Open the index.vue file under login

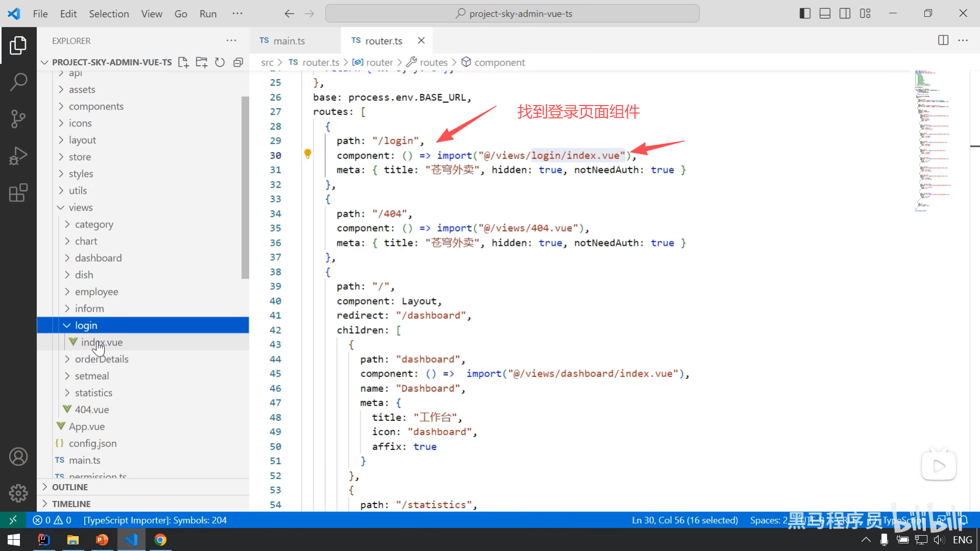point(102,342)
